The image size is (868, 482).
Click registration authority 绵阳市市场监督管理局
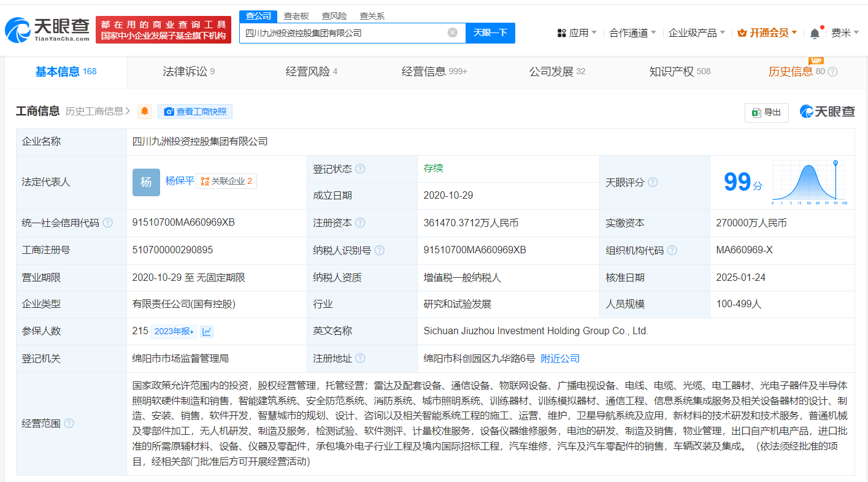click(x=180, y=358)
